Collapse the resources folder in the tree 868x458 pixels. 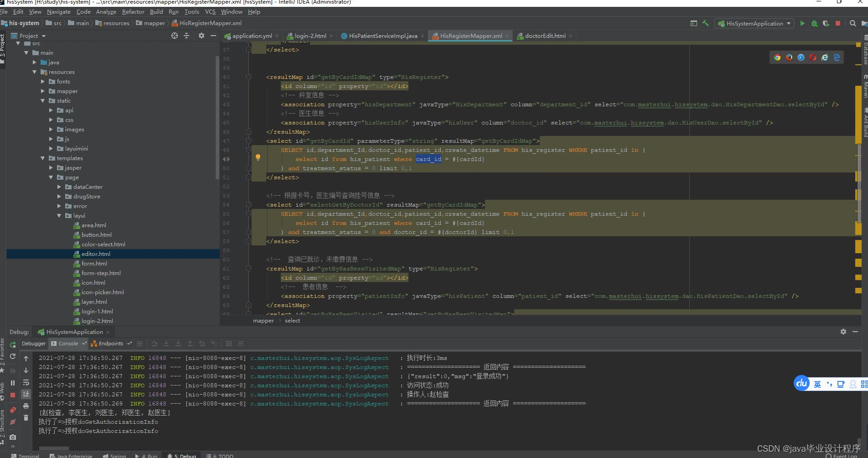(35, 72)
